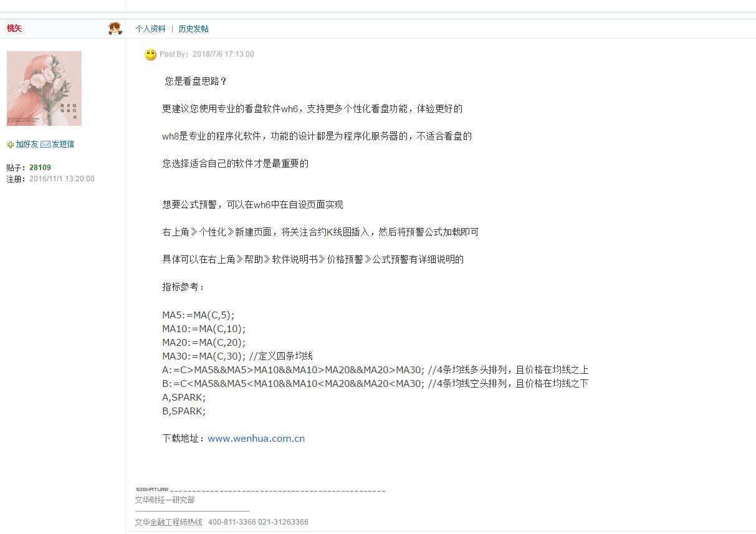Click the A:= formula line 多头排列

click(375, 370)
